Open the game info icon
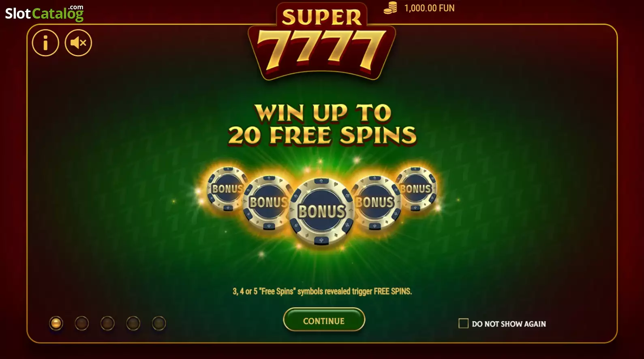Screen dimensions: 644x359 45,42
